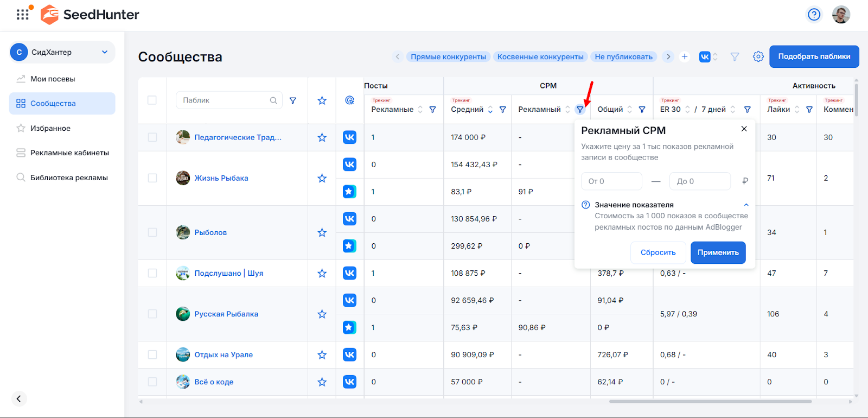Open Библиотека рекламы in sidebar
Viewport: 868px width, 418px height.
pyautogui.click(x=69, y=178)
